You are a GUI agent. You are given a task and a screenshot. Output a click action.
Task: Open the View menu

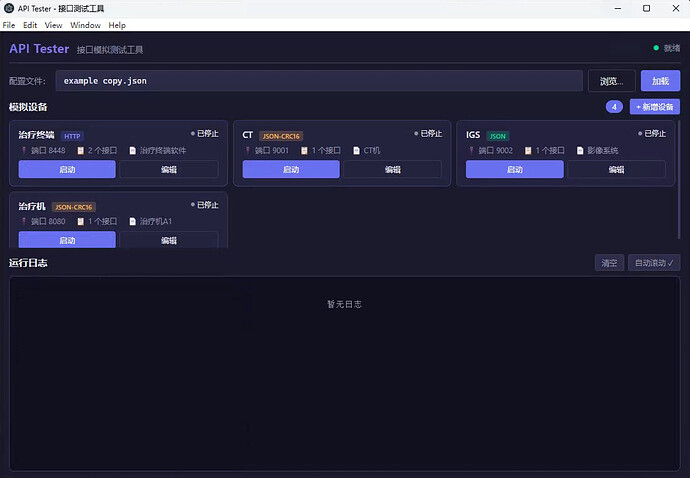pyautogui.click(x=53, y=25)
